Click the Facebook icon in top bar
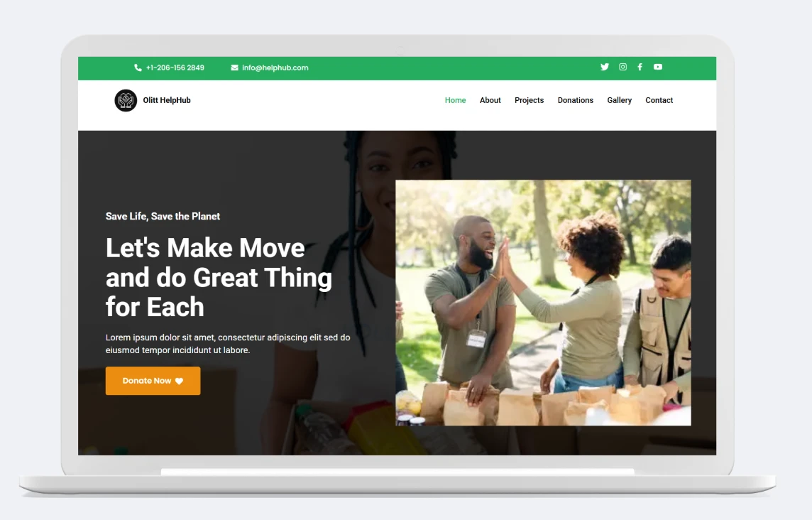812x520 pixels. tap(640, 67)
